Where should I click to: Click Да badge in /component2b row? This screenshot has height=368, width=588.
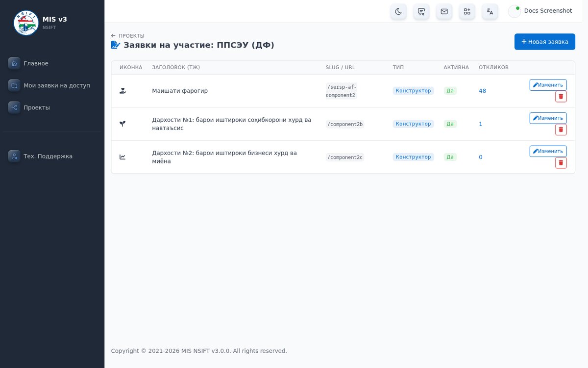450,124
